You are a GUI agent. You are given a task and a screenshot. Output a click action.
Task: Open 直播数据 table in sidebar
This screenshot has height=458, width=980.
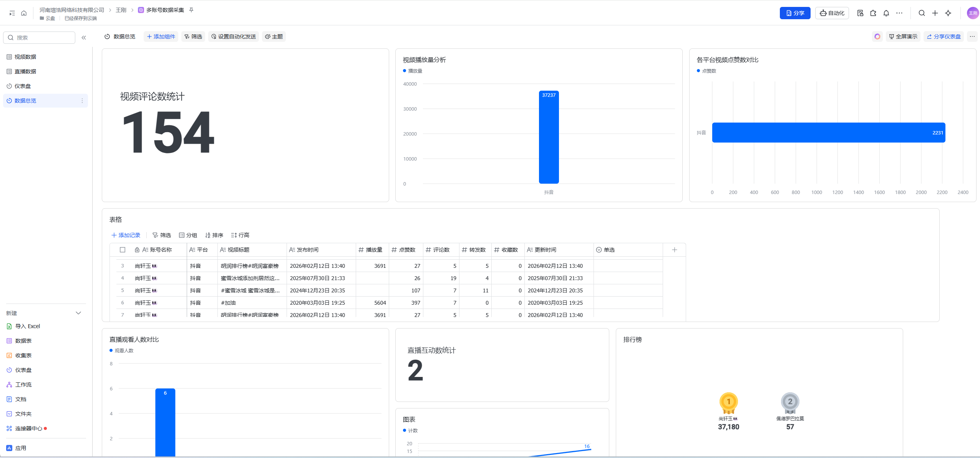coord(25,71)
